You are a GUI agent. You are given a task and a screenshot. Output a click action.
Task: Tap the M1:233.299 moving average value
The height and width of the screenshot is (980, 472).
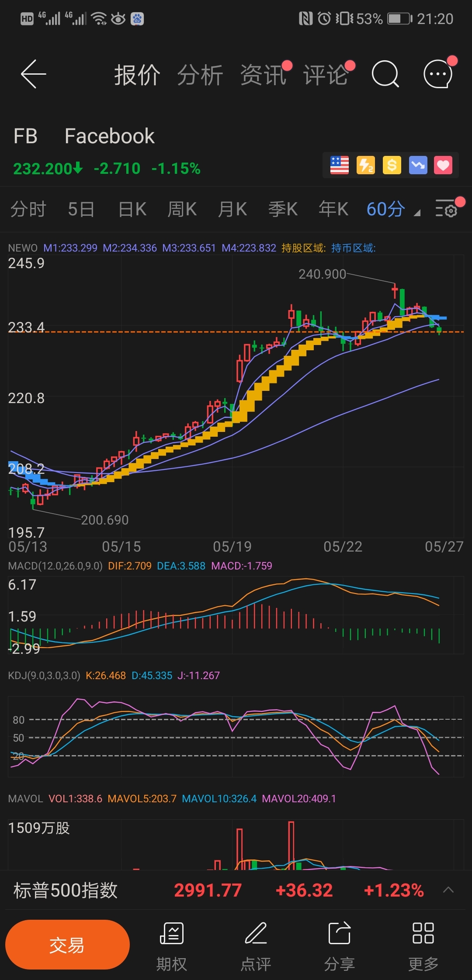pyautogui.click(x=70, y=248)
